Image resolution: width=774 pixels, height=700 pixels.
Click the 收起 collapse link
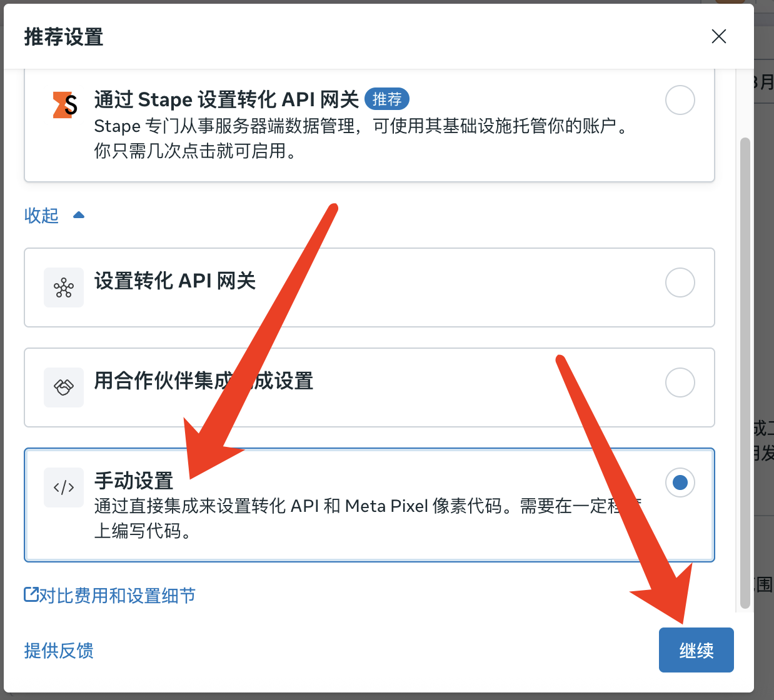pos(41,216)
